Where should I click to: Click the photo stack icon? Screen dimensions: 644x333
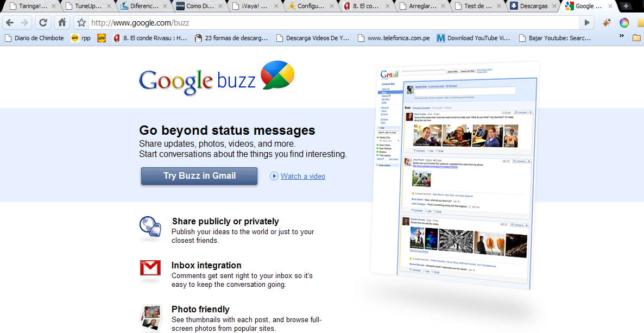(x=150, y=318)
